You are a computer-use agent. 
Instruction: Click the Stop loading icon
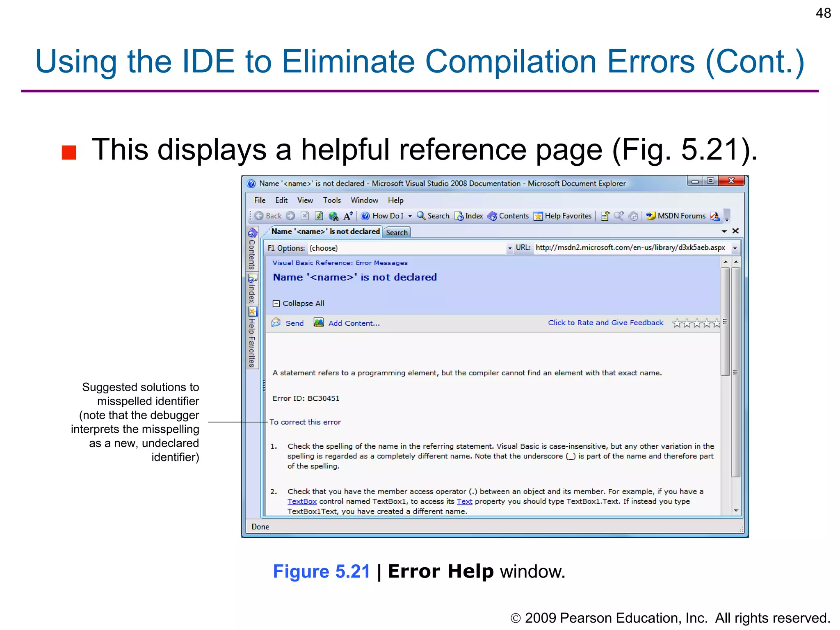(x=305, y=216)
